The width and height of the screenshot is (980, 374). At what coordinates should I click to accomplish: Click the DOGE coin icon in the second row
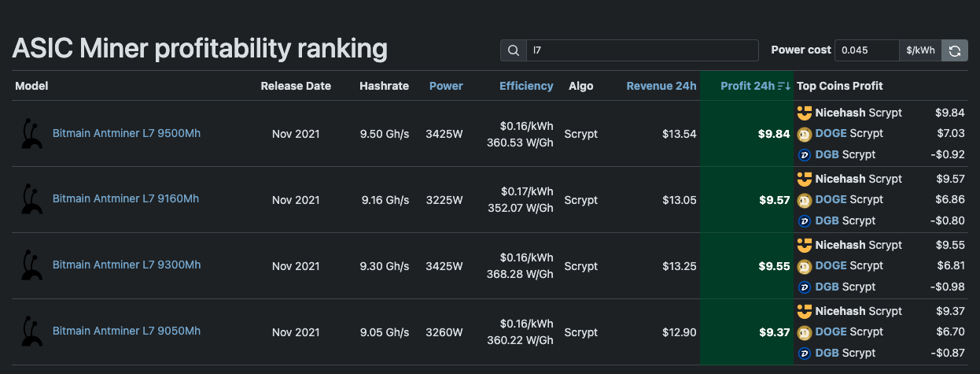point(804,200)
